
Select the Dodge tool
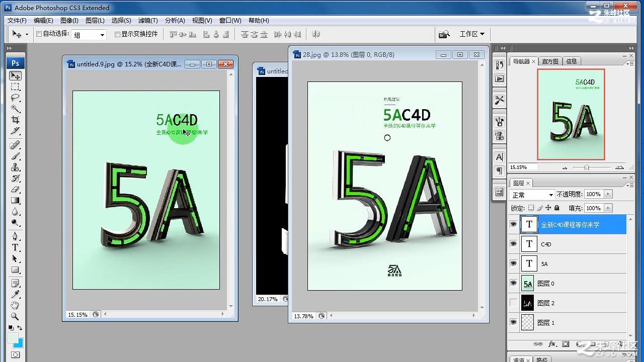[x=16, y=223]
